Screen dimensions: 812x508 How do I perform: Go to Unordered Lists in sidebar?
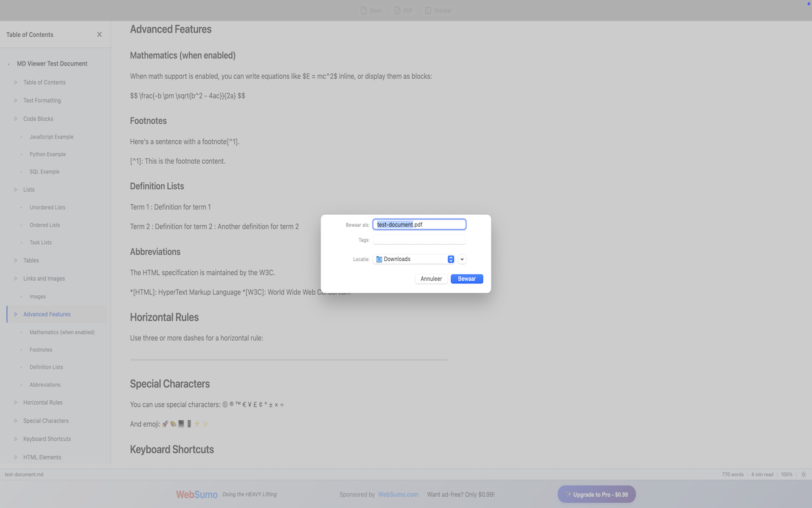48,207
